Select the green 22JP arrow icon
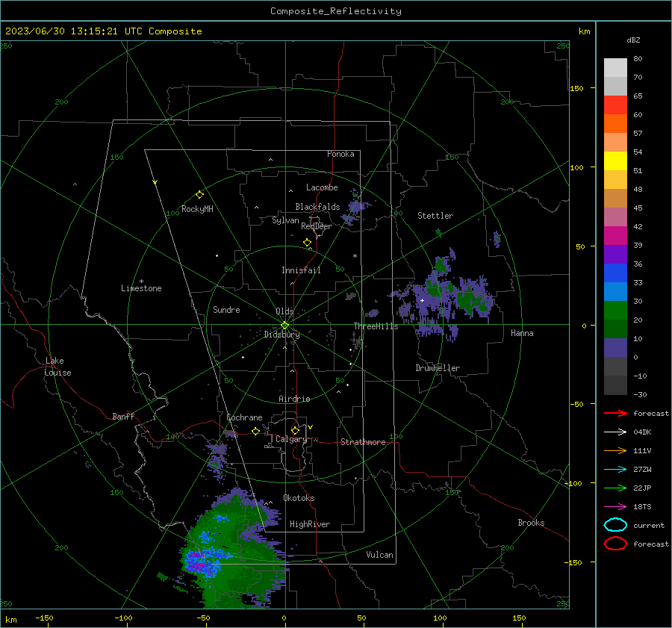The image size is (672, 628). (615, 488)
